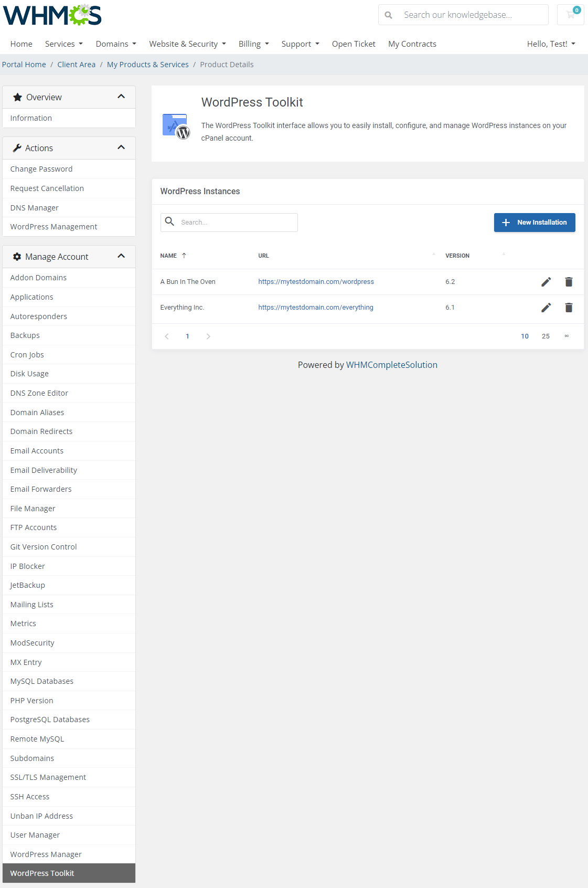Open JetBackup in sidebar

69,585
